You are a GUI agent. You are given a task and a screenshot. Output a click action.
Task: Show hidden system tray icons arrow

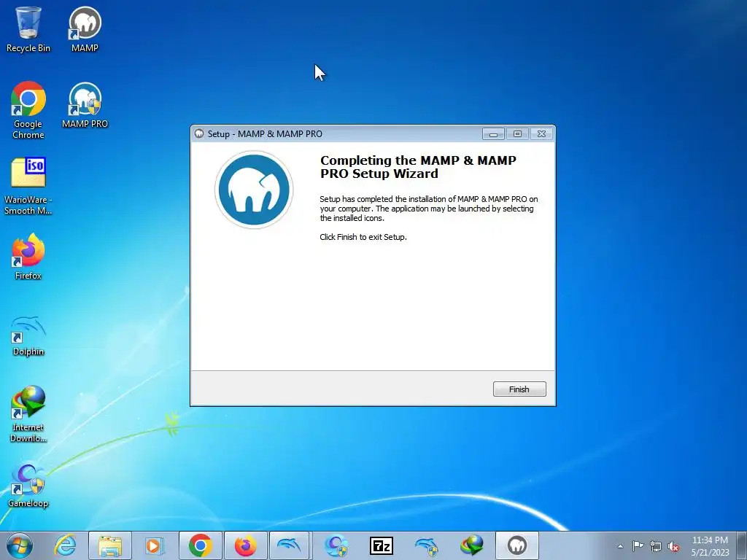[x=620, y=546]
